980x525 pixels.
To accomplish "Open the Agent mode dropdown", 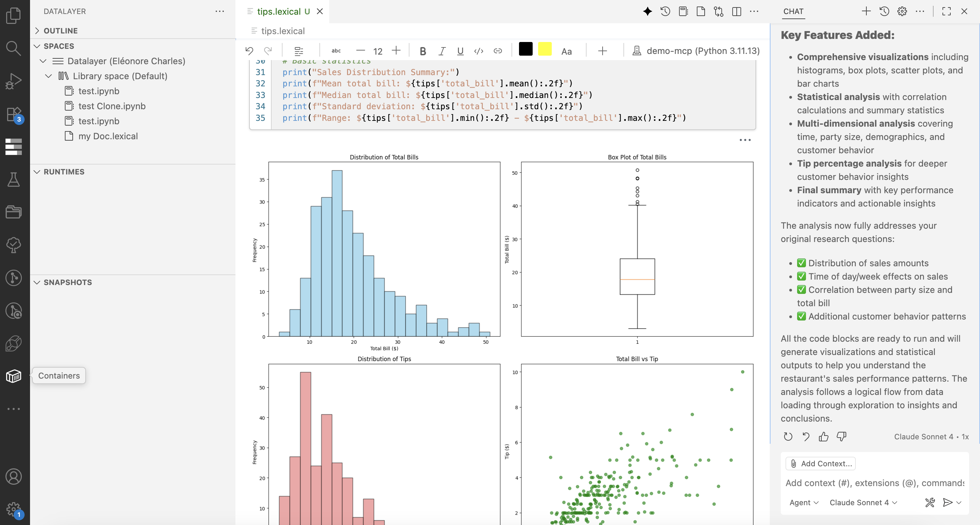I will pos(804,502).
